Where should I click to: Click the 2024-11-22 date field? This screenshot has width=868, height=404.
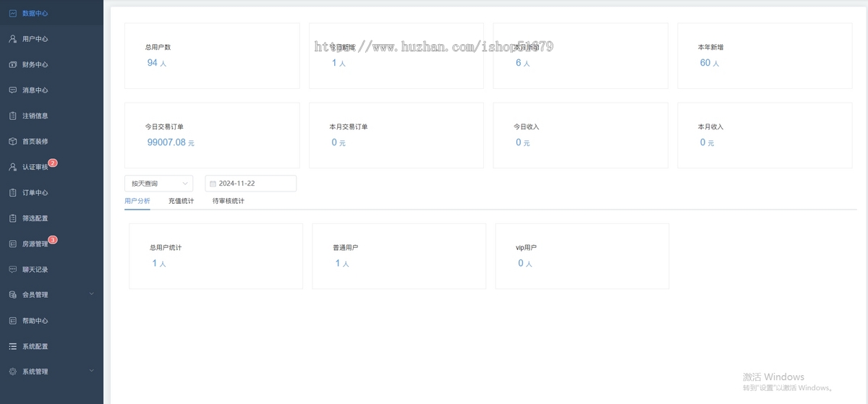pos(251,184)
